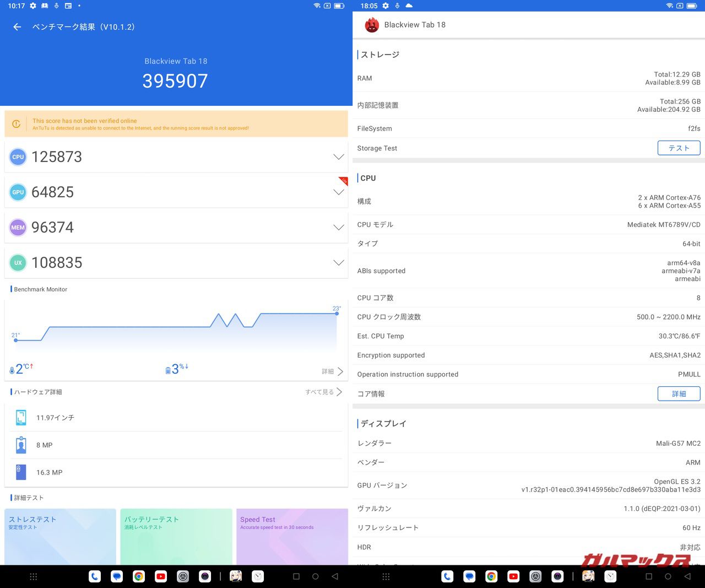Click the AnTuTu logo next to Blackview Tab 18
The height and width of the screenshot is (588, 705).
[372, 25]
